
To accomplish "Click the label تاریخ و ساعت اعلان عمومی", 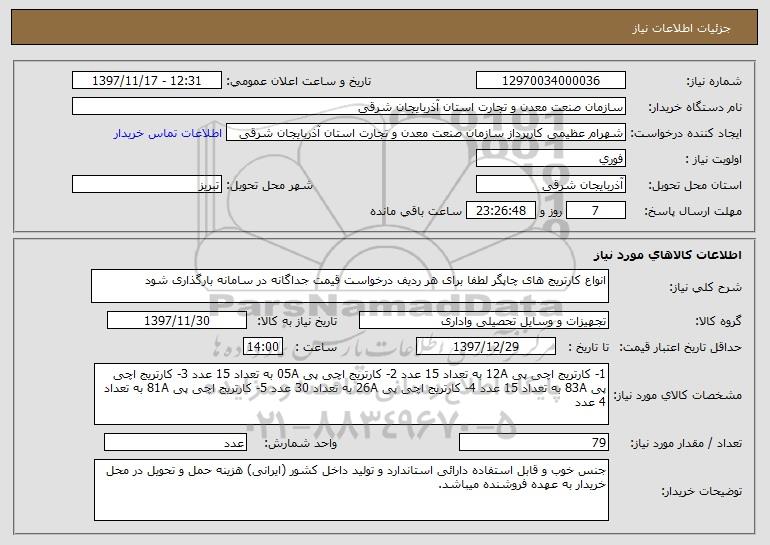I will tap(299, 82).
